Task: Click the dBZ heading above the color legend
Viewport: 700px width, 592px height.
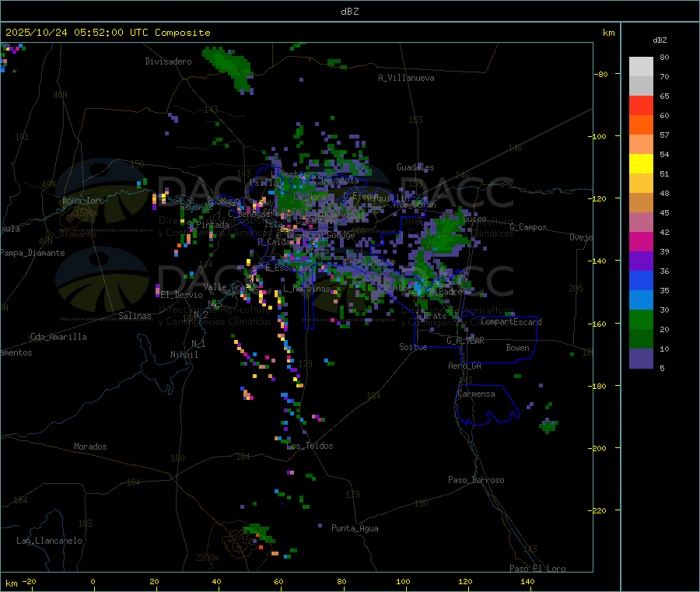Action: coord(660,40)
